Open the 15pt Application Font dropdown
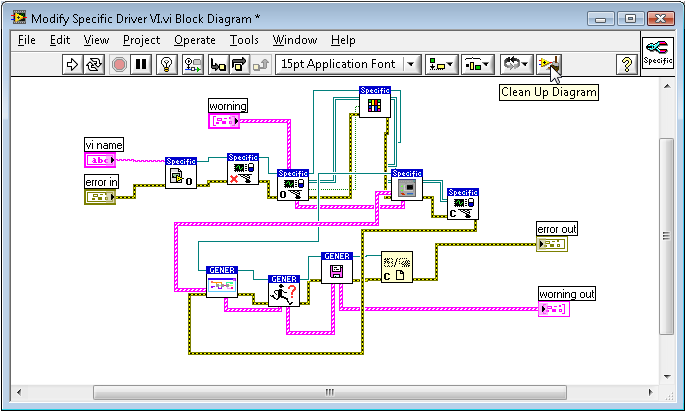Screen dimensions: 685x411 [348, 64]
